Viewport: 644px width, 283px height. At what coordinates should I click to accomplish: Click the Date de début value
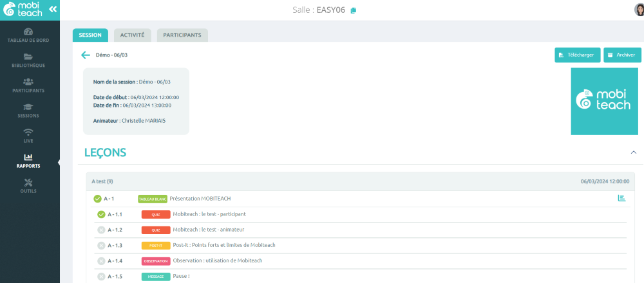(x=155, y=97)
